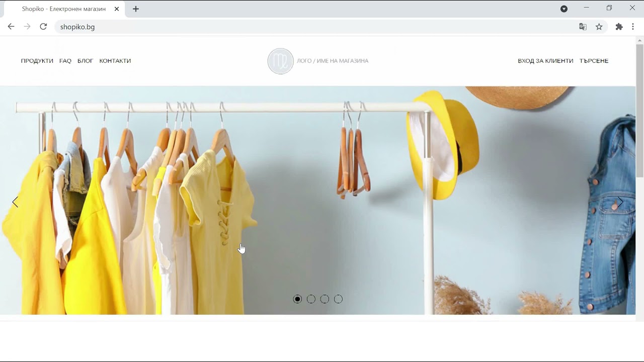Click the round store logo icon
644x362 pixels.
click(280, 61)
